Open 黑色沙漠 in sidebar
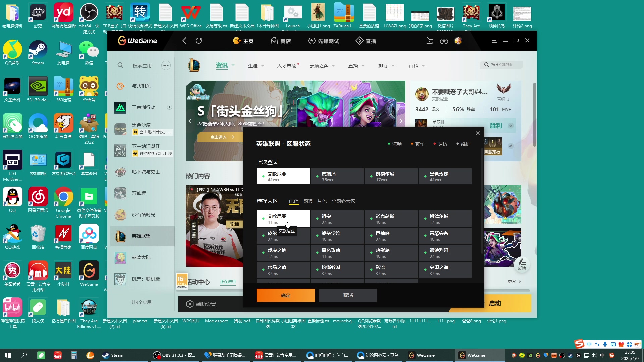This screenshot has width=644, height=362. point(143,128)
